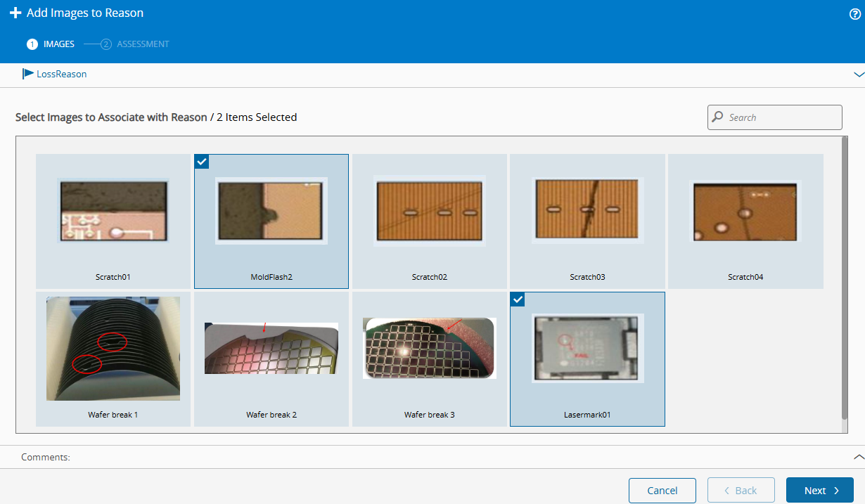The width and height of the screenshot is (865, 504).
Task: Uncheck the Lasermark01 selection checkbox
Action: (x=518, y=299)
